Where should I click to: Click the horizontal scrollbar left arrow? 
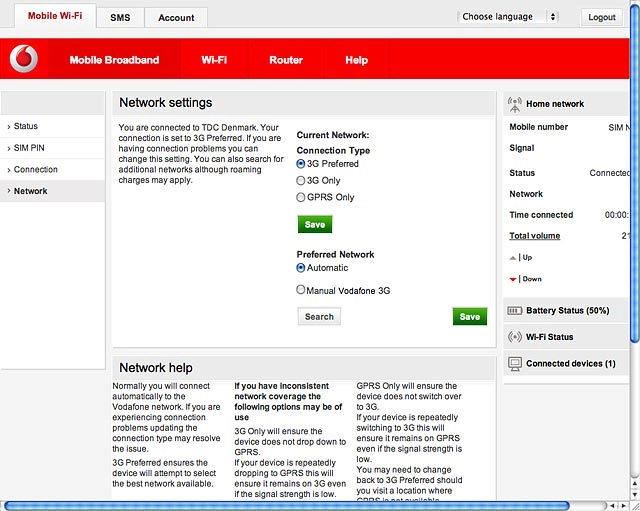click(612, 506)
